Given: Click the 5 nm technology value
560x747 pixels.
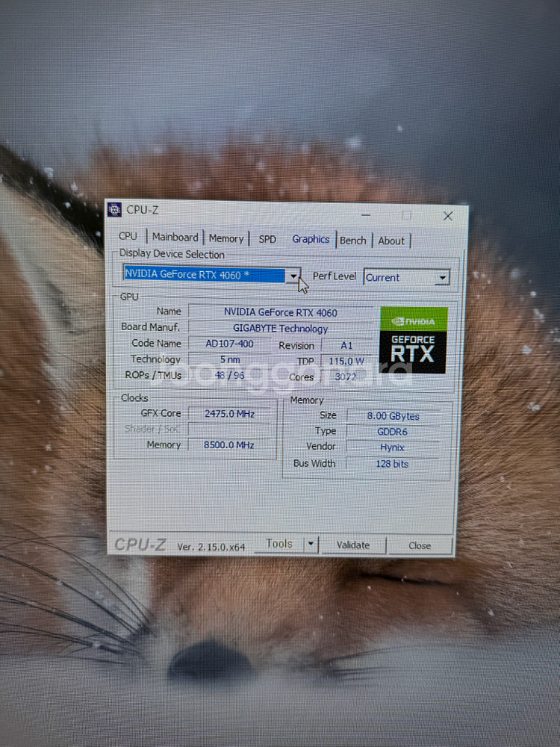Looking at the screenshot, I should coord(229,360).
